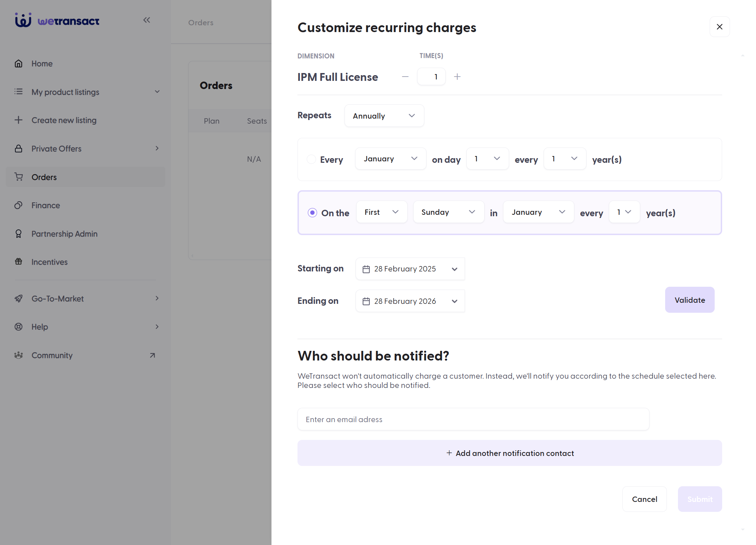Expand the Private Offers submenu arrow
Viewport: 756px width, 545px height.
157,149
